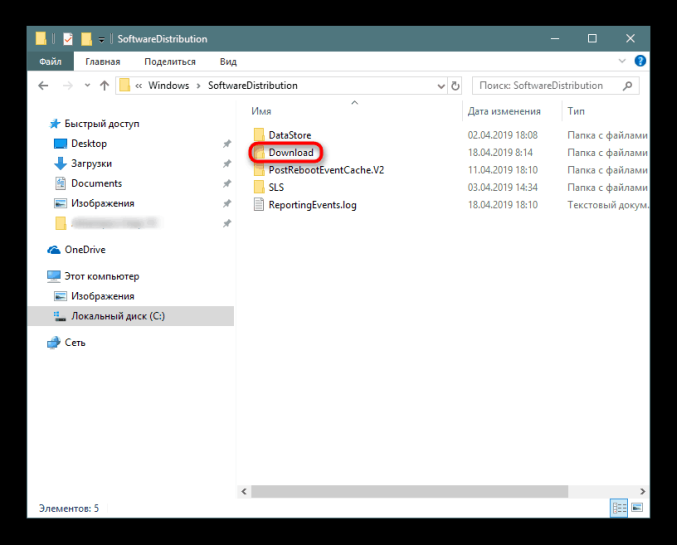Image resolution: width=677 pixels, height=545 pixels.
Task: Click the DataStore folder icon
Action: [259, 135]
